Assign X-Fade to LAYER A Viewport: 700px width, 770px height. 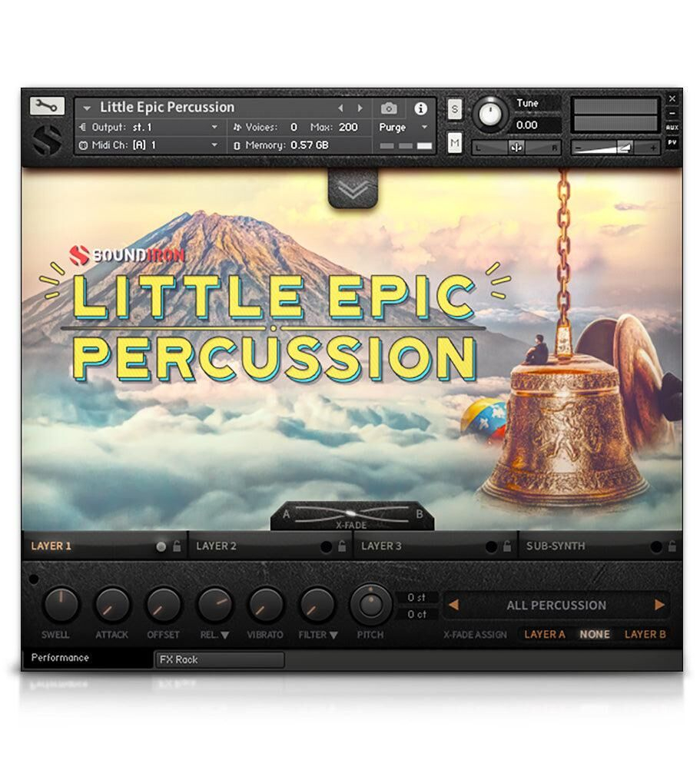click(x=544, y=634)
